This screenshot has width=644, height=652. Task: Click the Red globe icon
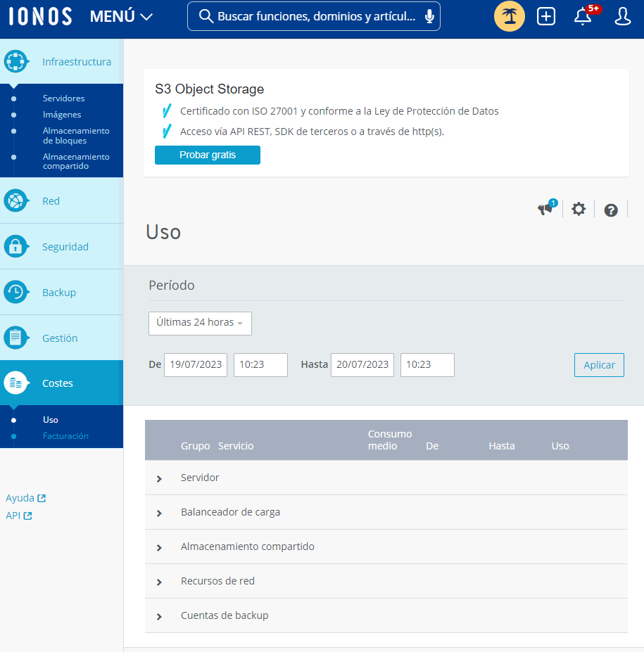click(x=15, y=201)
